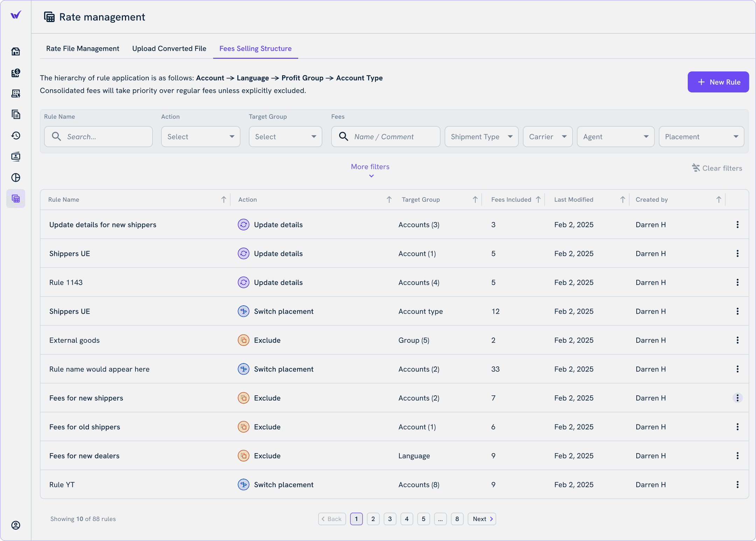Sort by Rule Name column arrow
The width and height of the screenshot is (756, 541).
(x=224, y=200)
